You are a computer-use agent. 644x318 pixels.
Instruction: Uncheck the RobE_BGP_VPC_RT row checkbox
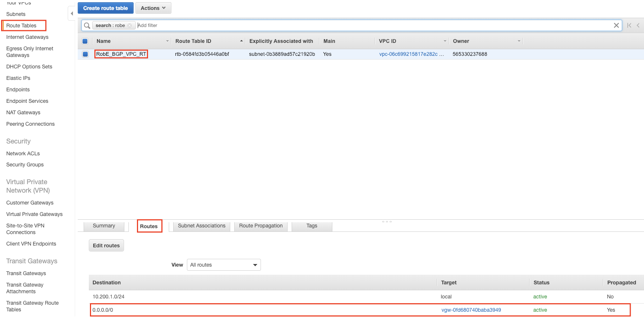pyautogui.click(x=85, y=54)
